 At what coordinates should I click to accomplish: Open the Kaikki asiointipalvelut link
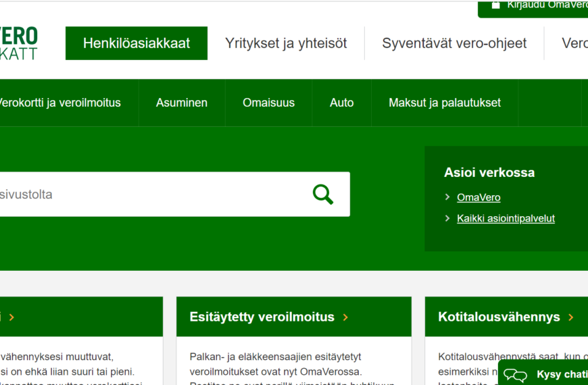(x=506, y=218)
